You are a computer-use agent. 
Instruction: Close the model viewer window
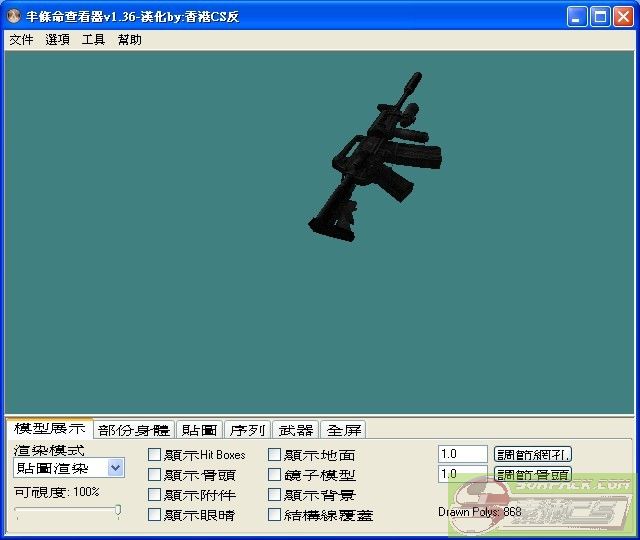click(x=623, y=17)
